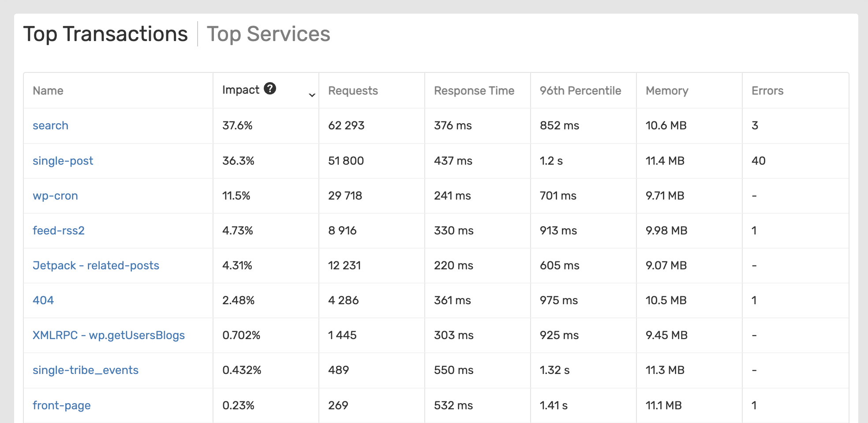Sort by Response Time column header
The image size is (868, 423).
click(474, 91)
